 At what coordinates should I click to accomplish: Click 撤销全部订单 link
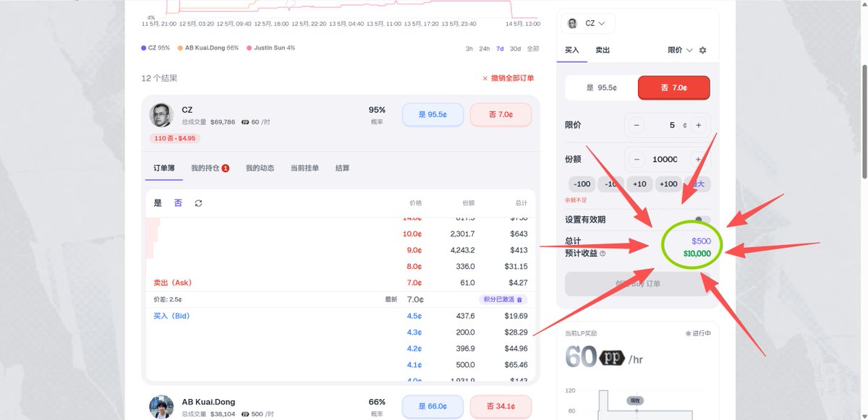(x=509, y=78)
